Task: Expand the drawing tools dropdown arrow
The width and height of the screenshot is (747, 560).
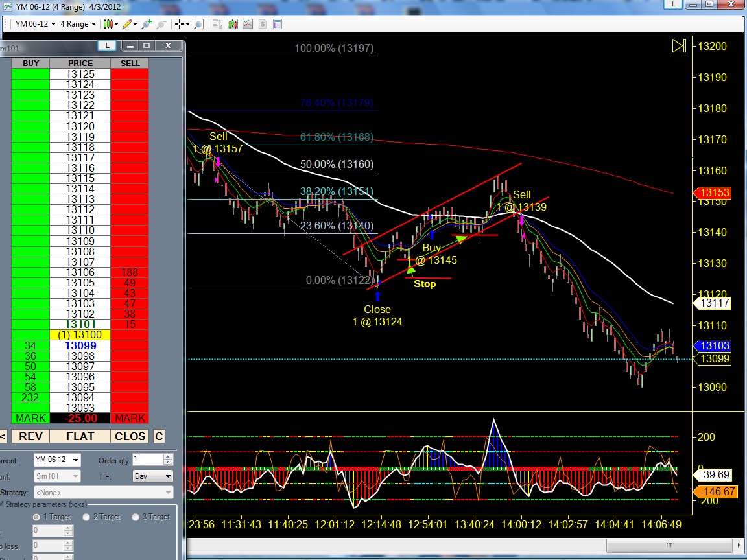Action: click(x=136, y=24)
